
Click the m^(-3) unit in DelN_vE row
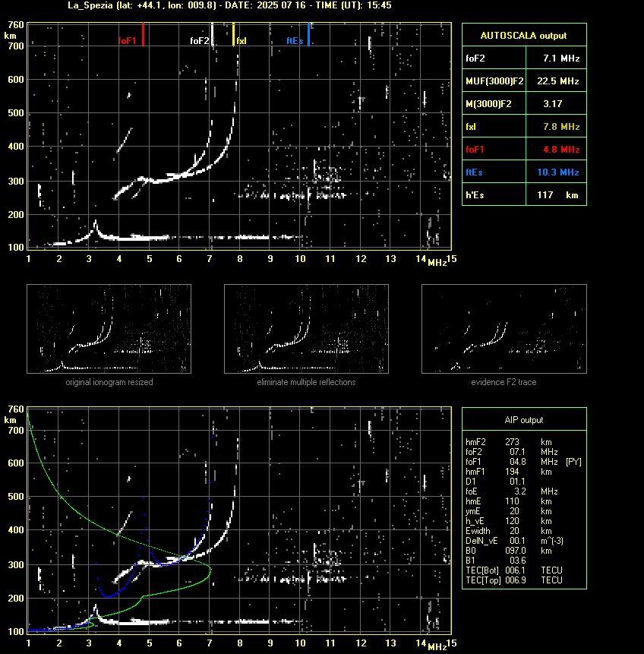tap(552, 541)
